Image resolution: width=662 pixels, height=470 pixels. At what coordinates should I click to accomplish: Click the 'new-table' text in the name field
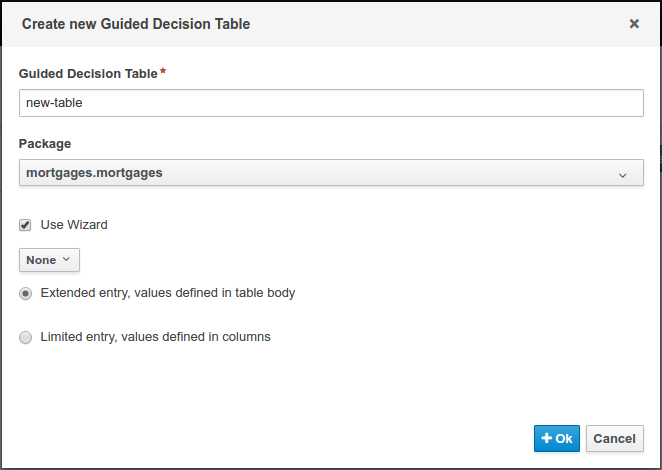[54, 103]
